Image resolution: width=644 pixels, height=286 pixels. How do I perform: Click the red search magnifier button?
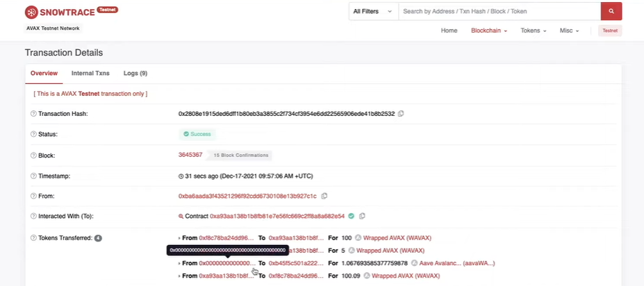[611, 12]
